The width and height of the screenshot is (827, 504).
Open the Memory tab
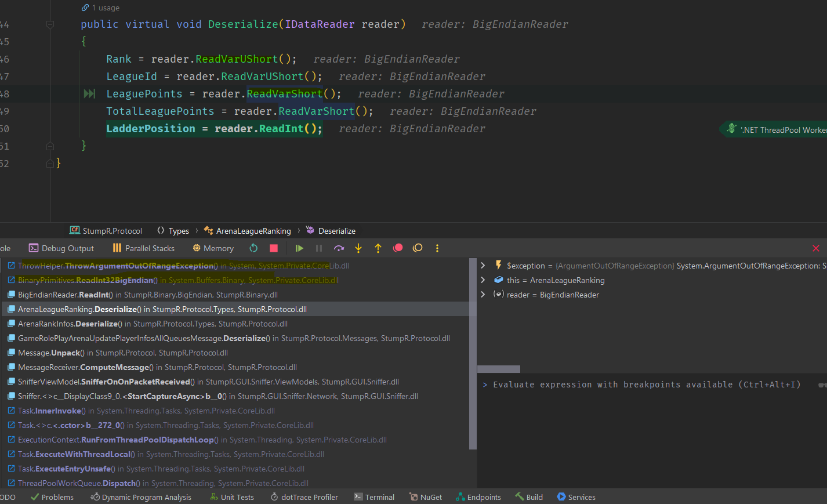213,248
